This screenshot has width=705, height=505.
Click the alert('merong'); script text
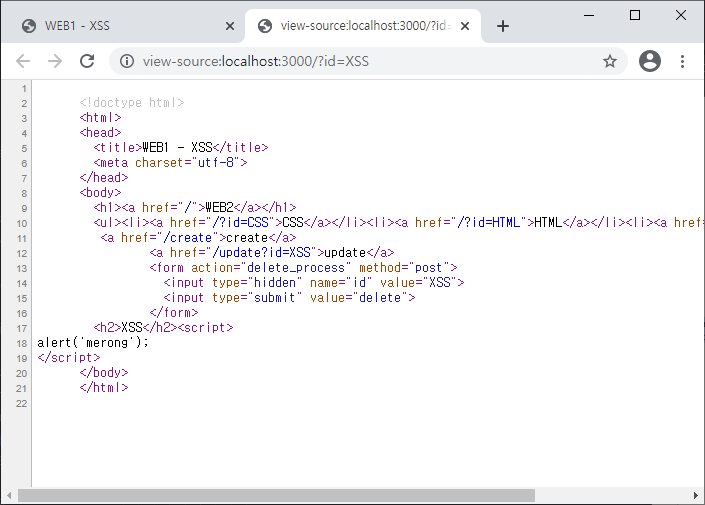(x=93, y=343)
